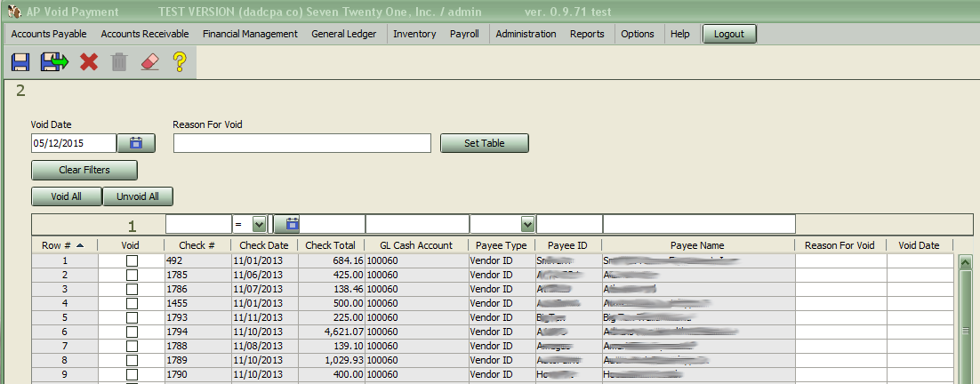Check Void box for check 492
Image resolution: width=980 pixels, height=384 pixels.
point(132,260)
